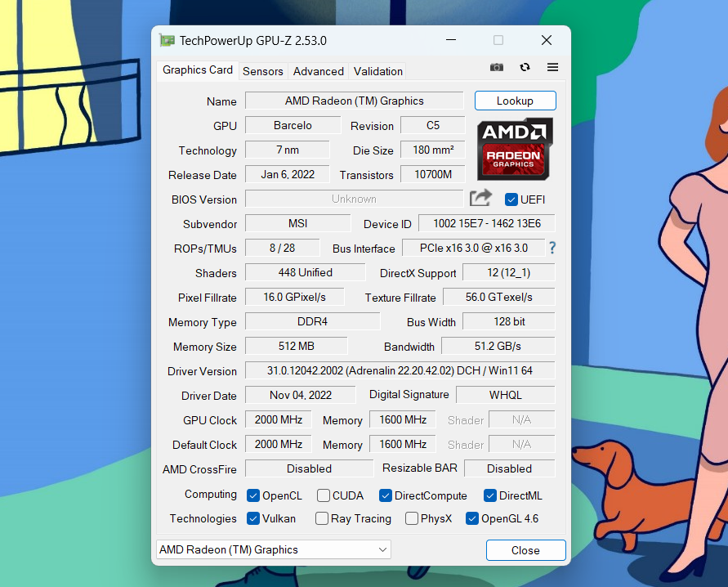Click the ROPs/TMUs field 8 / 28
The width and height of the screenshot is (728, 587).
point(282,248)
